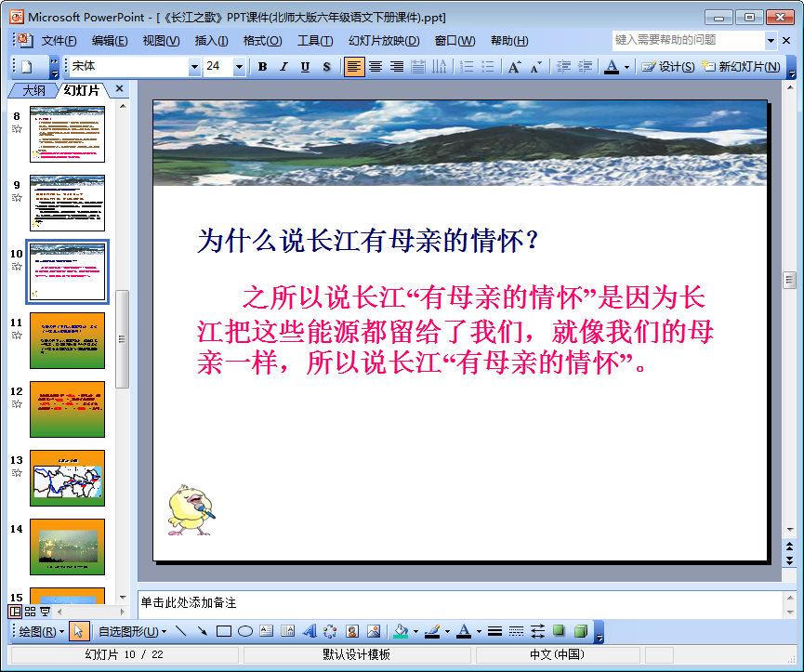Open the fill color dropdown arrow
Image resolution: width=804 pixels, height=672 pixels.
[x=415, y=631]
